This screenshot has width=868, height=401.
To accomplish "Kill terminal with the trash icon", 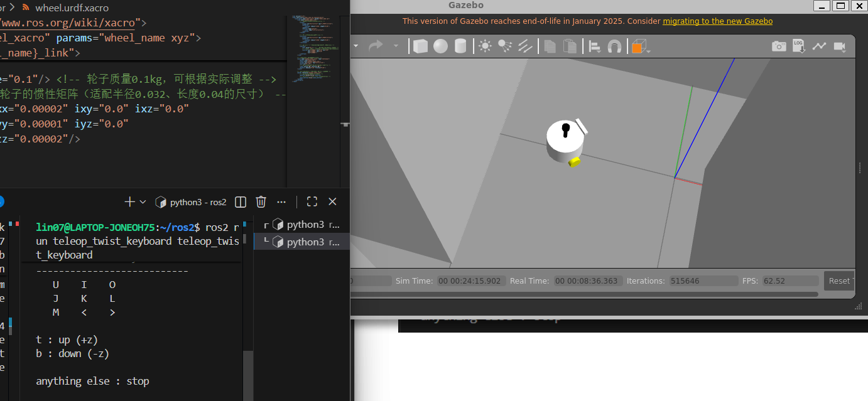I will (261, 202).
